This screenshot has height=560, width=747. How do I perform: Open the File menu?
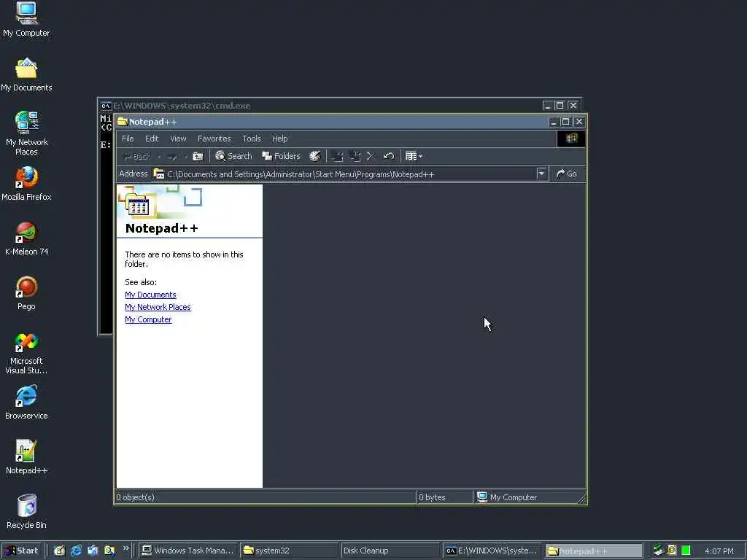128,139
